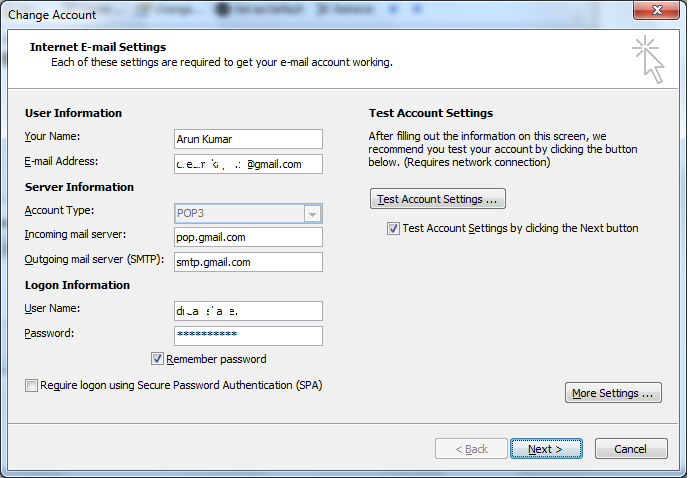
Task: Click the Back button
Action: pos(472,449)
